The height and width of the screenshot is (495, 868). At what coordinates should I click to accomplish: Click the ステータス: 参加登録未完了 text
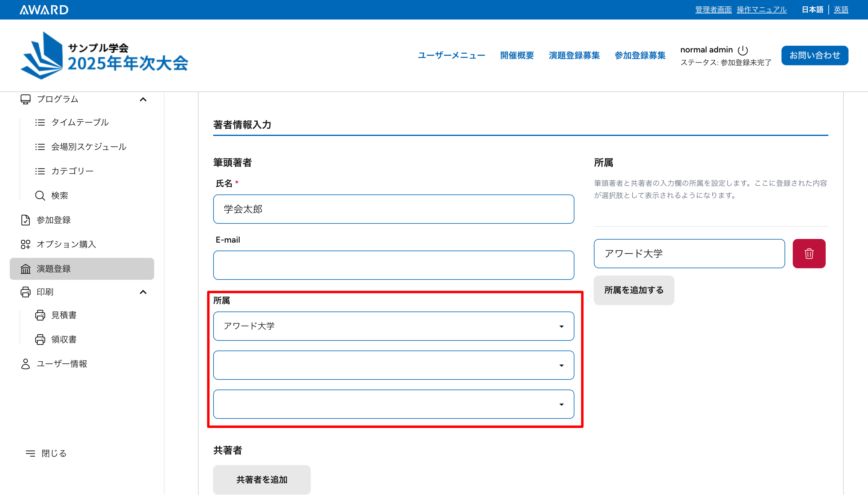(x=726, y=62)
